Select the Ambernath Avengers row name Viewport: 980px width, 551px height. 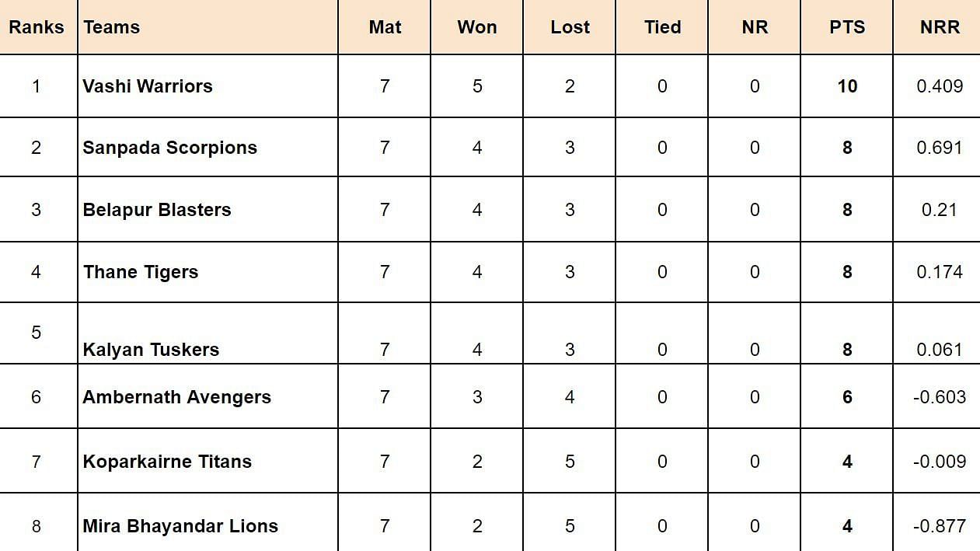177,397
